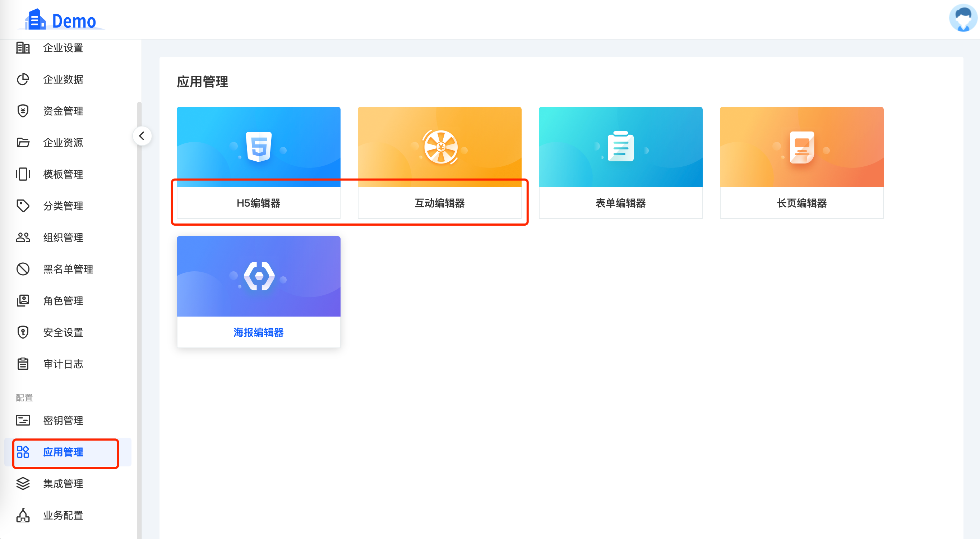Click the 资金管理 shield yen icon
The height and width of the screenshot is (539, 980).
[23, 111]
